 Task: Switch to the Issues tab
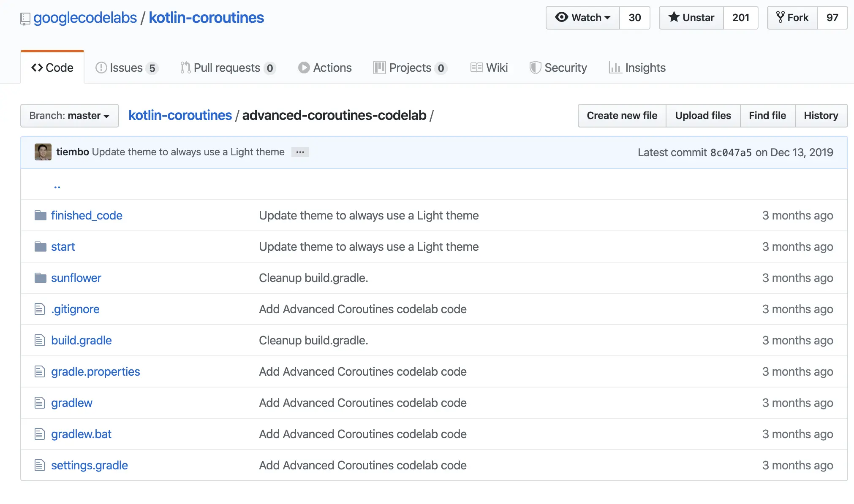(126, 68)
